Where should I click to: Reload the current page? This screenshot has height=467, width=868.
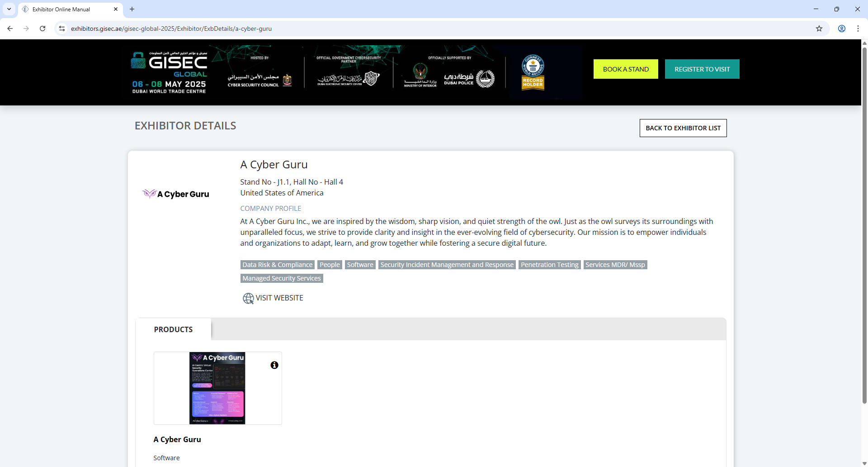(x=42, y=29)
